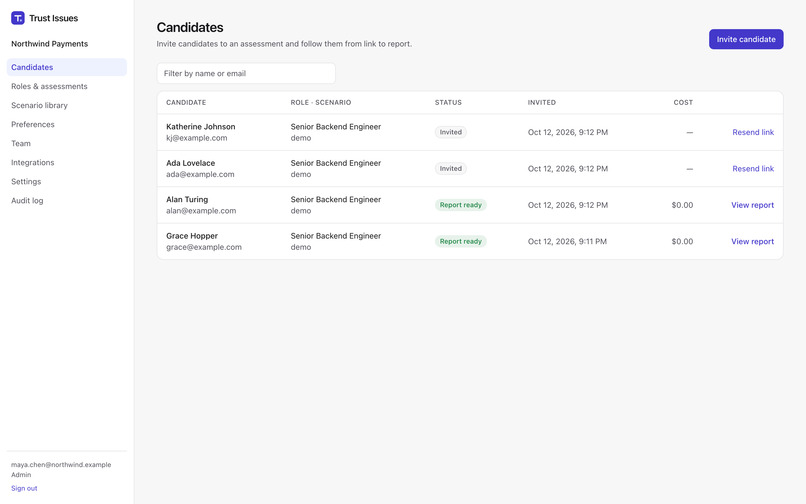This screenshot has width=806, height=504.
Task: Click the ada@example.com email
Action: coord(200,174)
